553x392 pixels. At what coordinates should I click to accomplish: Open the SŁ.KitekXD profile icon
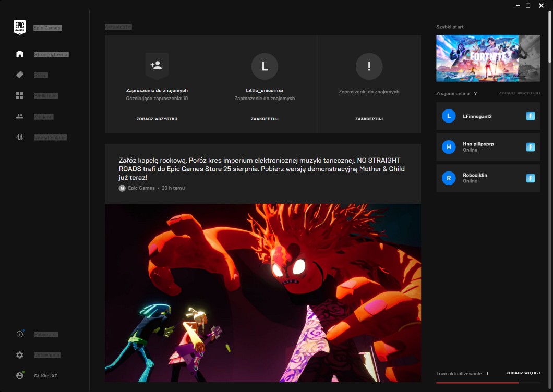[x=20, y=375]
